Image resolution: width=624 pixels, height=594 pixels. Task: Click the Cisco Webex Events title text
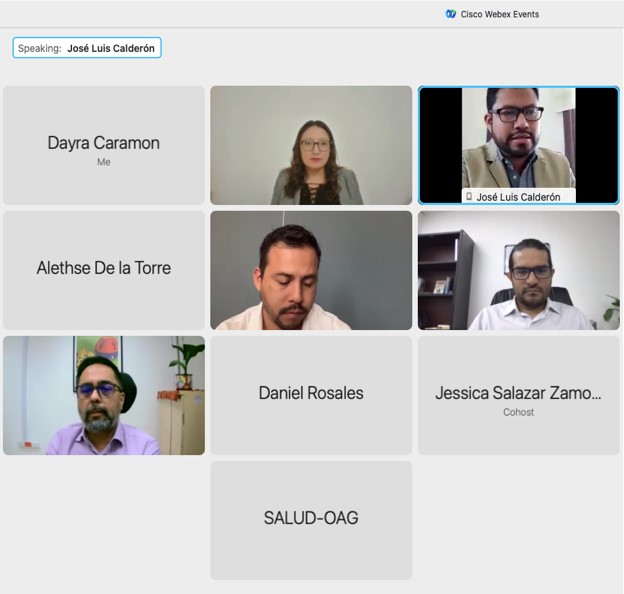[500, 14]
